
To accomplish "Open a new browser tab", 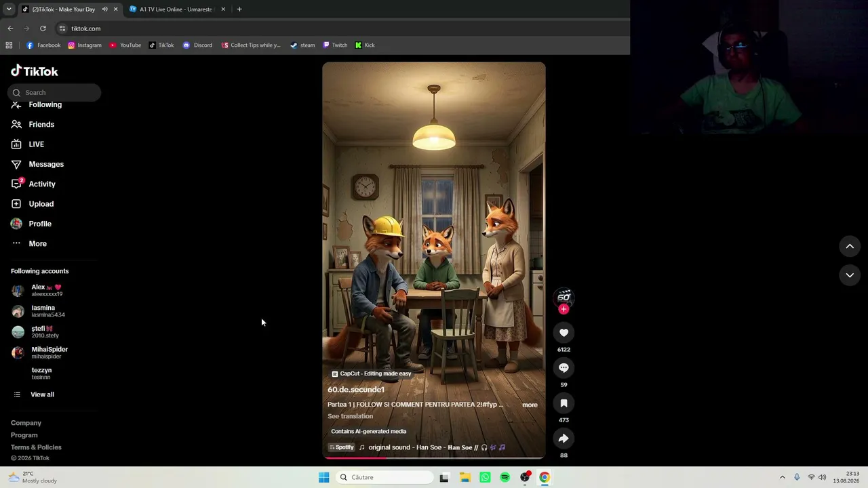I will [239, 9].
